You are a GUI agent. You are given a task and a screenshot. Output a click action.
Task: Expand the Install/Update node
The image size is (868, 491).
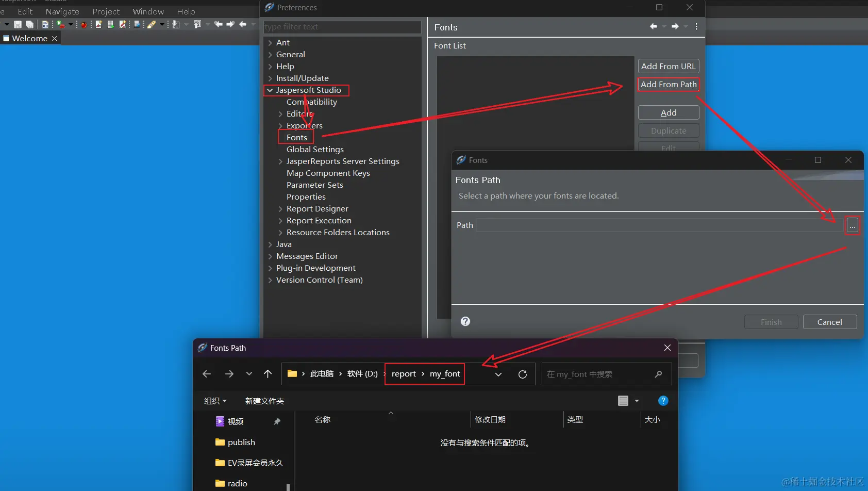[270, 78]
